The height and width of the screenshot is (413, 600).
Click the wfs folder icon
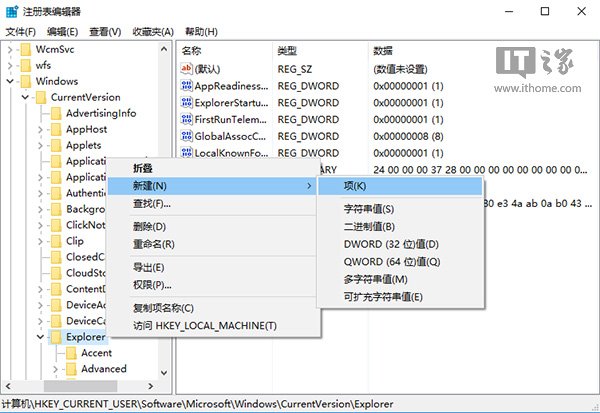26,65
